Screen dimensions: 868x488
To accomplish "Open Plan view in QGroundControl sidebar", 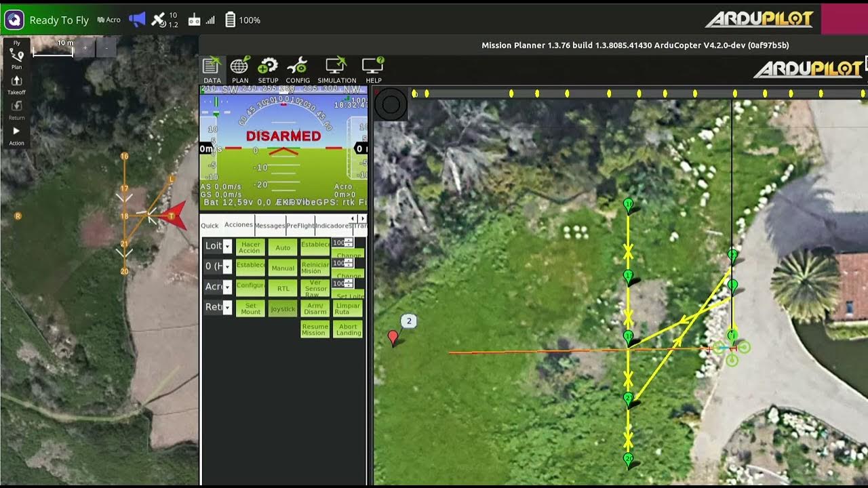I will [x=16, y=59].
